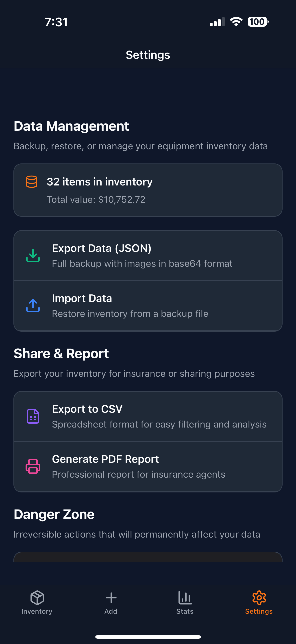The height and width of the screenshot is (644, 296).
Task: Select Generate PDF Report
Action: tap(148, 467)
